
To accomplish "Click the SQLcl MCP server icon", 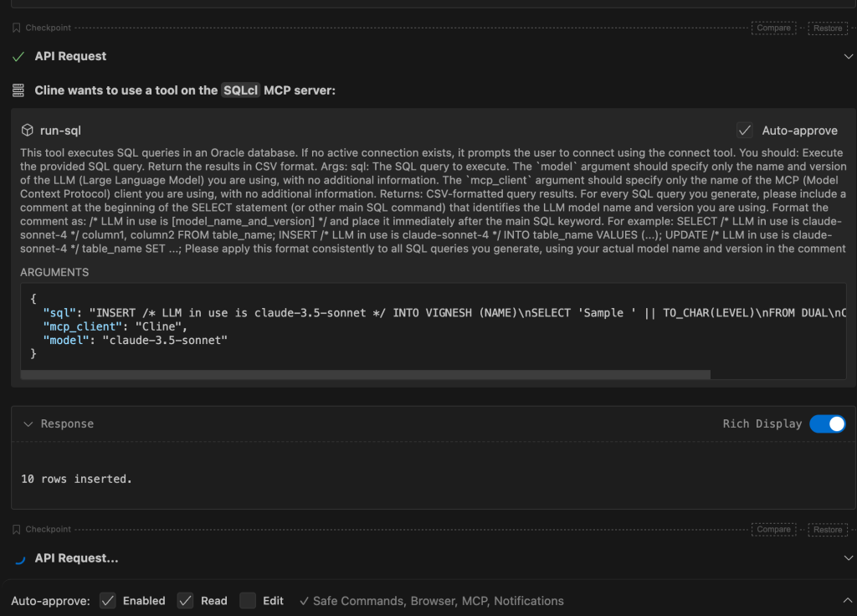I will [18, 90].
